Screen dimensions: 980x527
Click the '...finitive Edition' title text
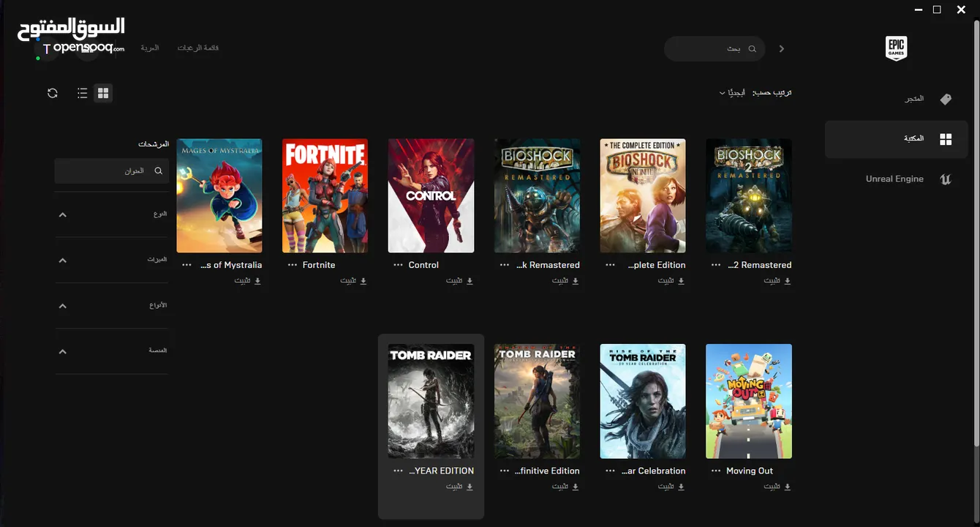click(547, 471)
